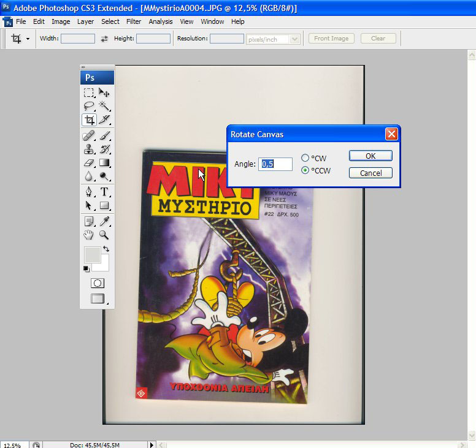Select the Lasso tool
This screenshot has height=448, width=476.
(x=89, y=106)
